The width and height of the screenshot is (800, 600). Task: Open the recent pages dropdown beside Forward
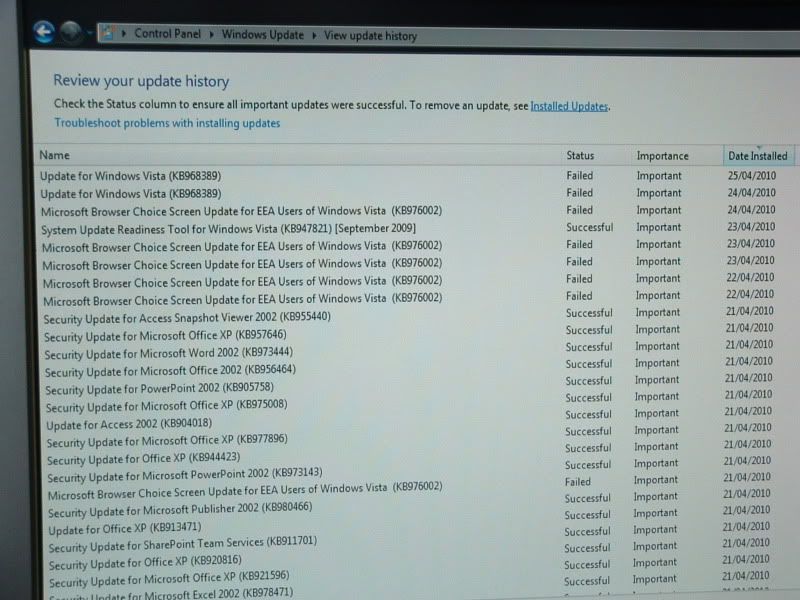[x=89, y=34]
